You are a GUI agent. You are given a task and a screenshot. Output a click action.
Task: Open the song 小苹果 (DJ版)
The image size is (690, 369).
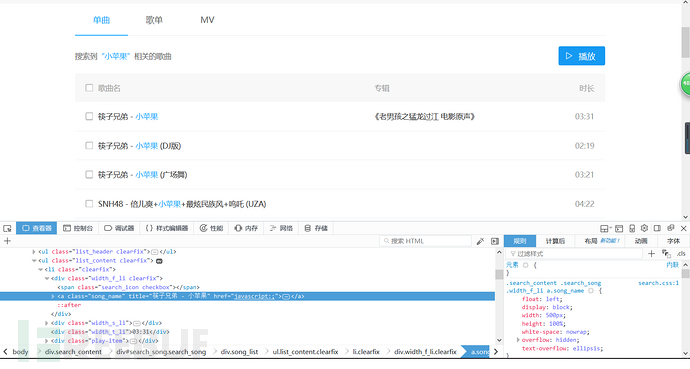click(x=139, y=146)
